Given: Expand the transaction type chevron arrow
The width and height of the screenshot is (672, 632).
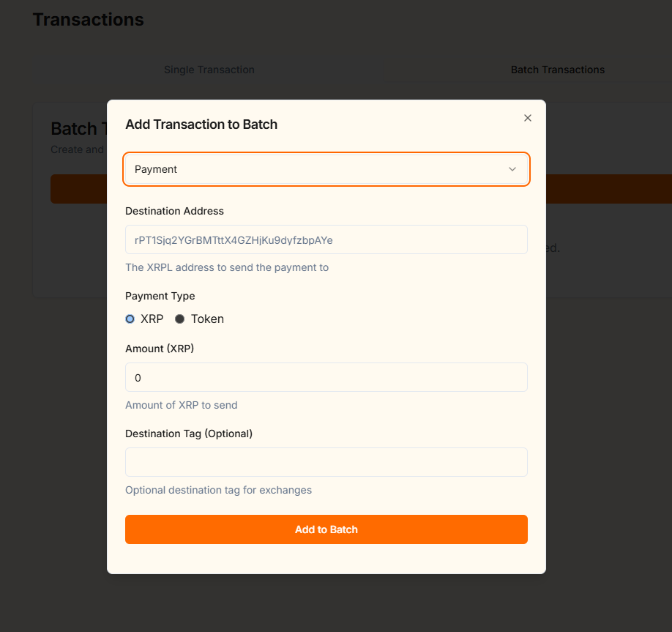Looking at the screenshot, I should (512, 169).
